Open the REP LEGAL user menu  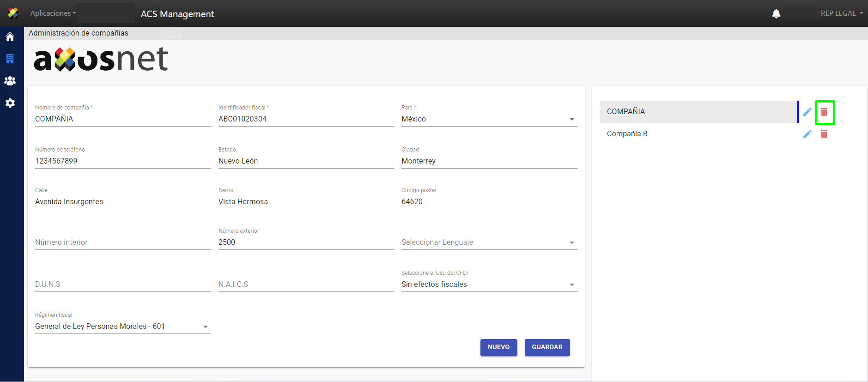tap(841, 13)
